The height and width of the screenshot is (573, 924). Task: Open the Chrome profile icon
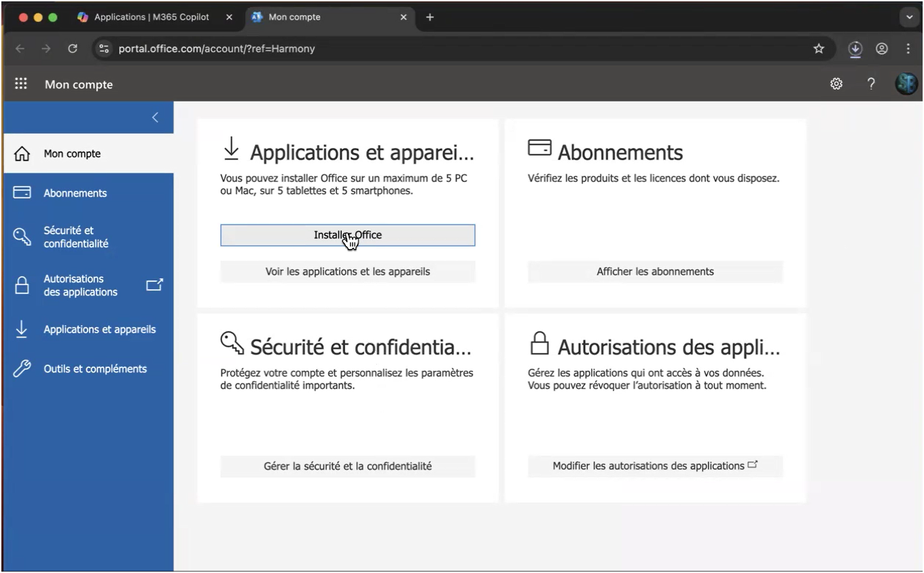[882, 48]
